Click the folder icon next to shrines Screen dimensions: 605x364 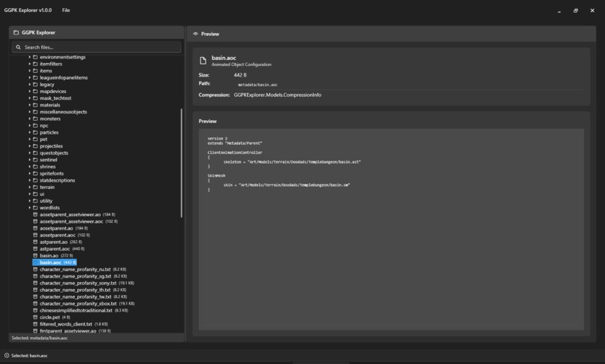pos(35,167)
